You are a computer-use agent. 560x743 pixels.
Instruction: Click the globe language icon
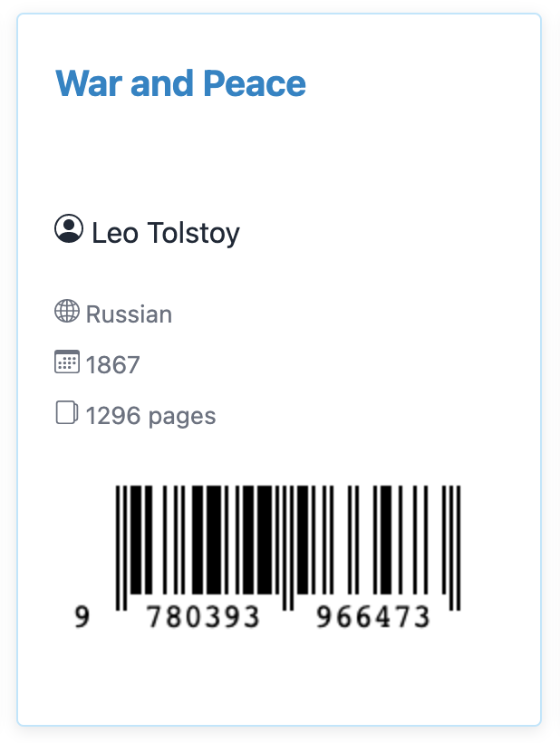67,312
